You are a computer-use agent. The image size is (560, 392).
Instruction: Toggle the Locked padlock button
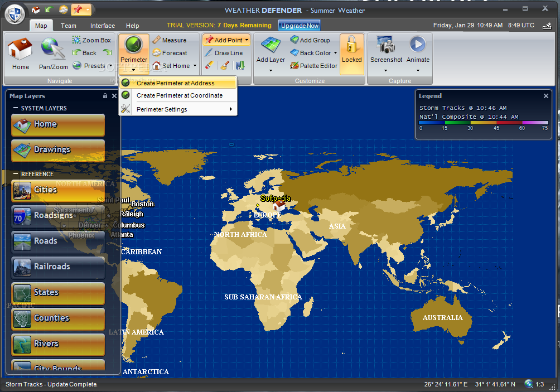[352, 54]
